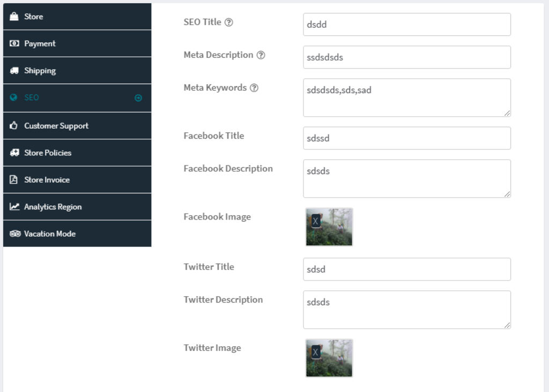Remove the Twitter image with X
This screenshot has width=549, height=392.
coord(316,352)
